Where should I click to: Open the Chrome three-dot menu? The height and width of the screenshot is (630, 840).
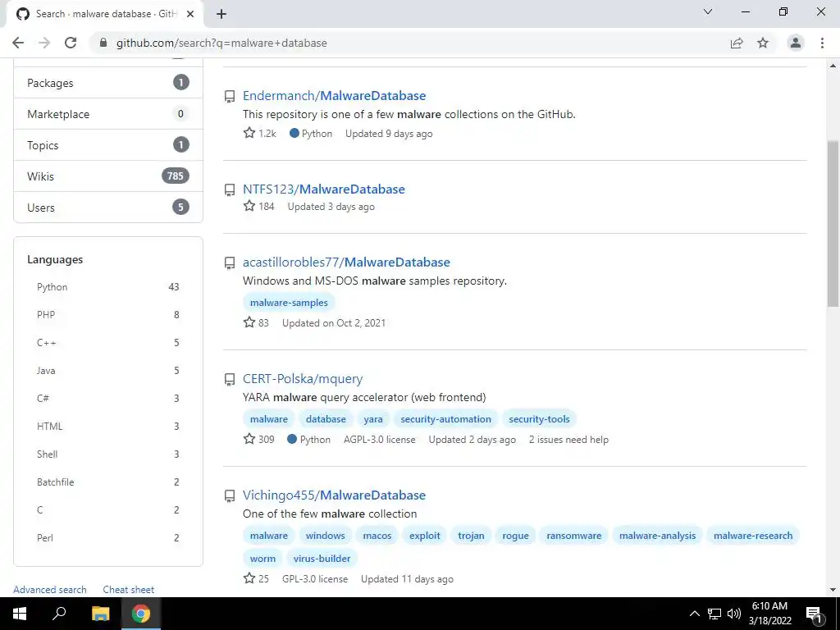[x=822, y=43]
